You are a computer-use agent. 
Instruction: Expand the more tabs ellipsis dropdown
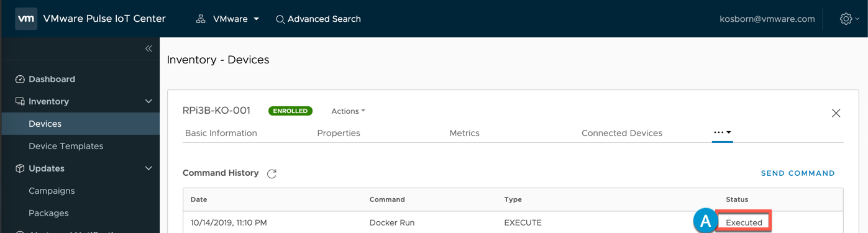pyautogui.click(x=722, y=133)
